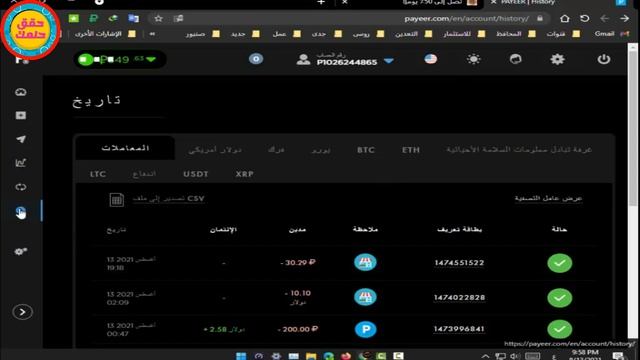Open settings gear in the header

point(558,59)
